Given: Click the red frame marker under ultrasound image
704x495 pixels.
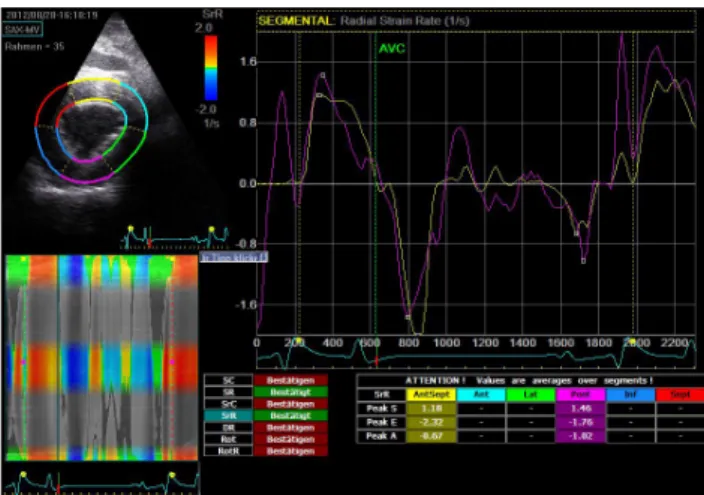Looking at the screenshot, I should [x=150, y=243].
